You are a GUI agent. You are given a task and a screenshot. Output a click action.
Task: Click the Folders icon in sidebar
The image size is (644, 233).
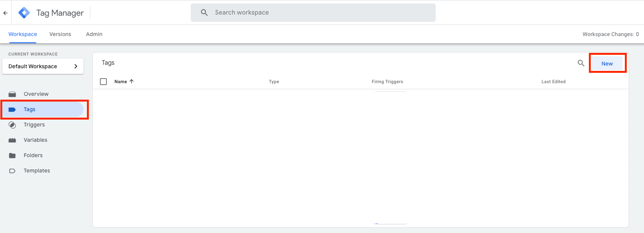point(12,155)
